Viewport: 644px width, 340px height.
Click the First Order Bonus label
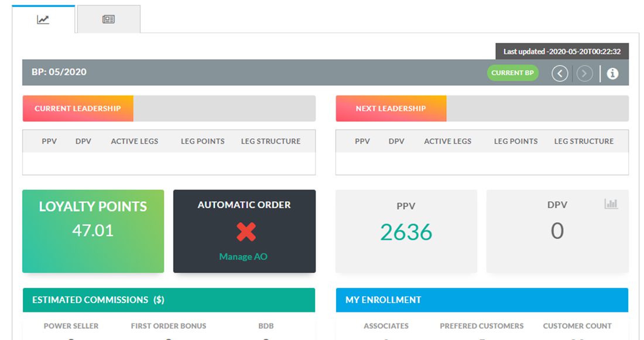point(169,326)
